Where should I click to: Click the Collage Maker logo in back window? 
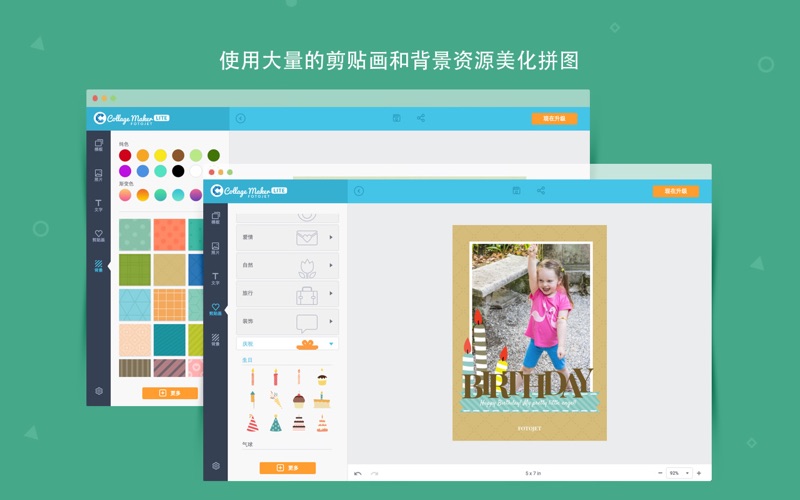click(132, 118)
